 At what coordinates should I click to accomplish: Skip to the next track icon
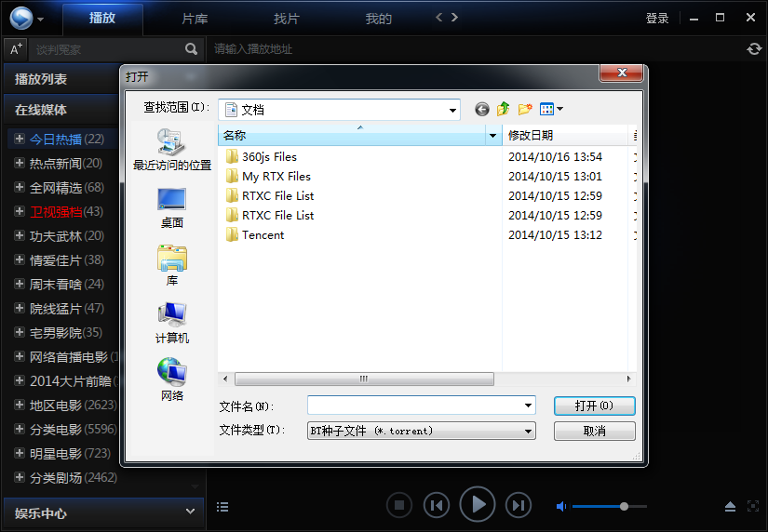tap(519, 505)
